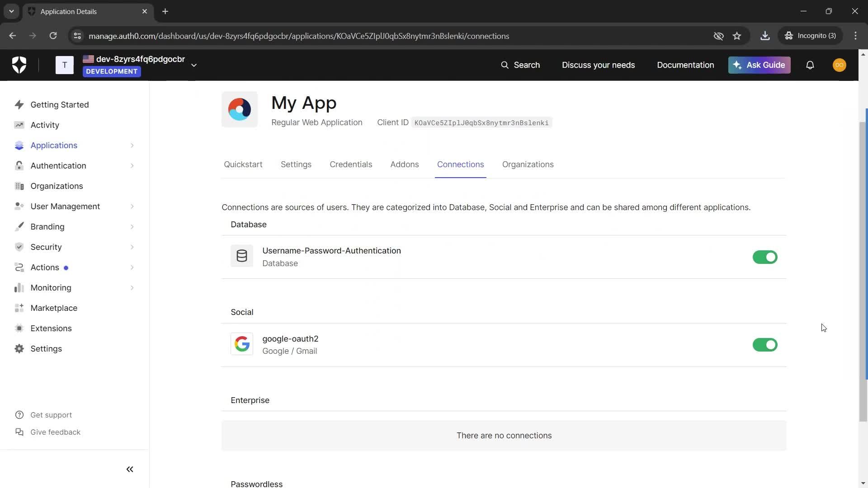Open Chrome three-dot menu
Screen dimensions: 868x488
click(855, 36)
